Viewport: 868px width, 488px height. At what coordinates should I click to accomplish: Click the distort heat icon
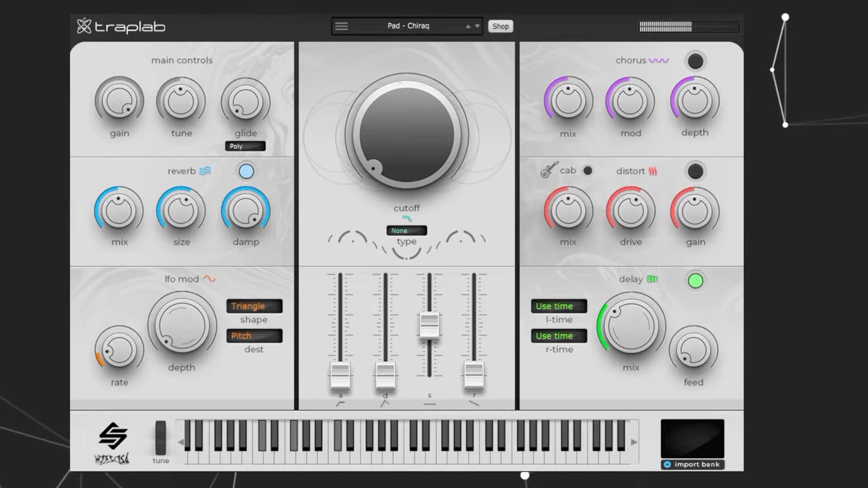pyautogui.click(x=653, y=171)
